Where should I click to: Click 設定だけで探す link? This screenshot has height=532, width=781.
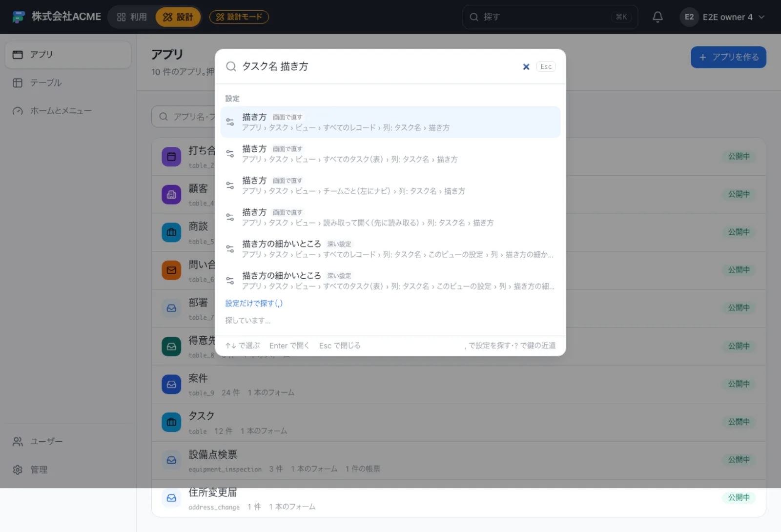[254, 303]
